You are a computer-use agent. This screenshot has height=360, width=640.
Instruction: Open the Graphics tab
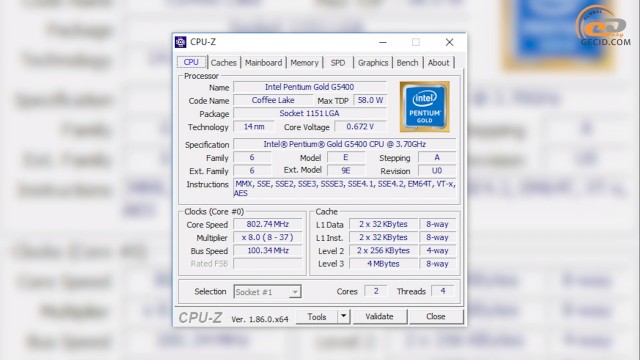(x=373, y=63)
